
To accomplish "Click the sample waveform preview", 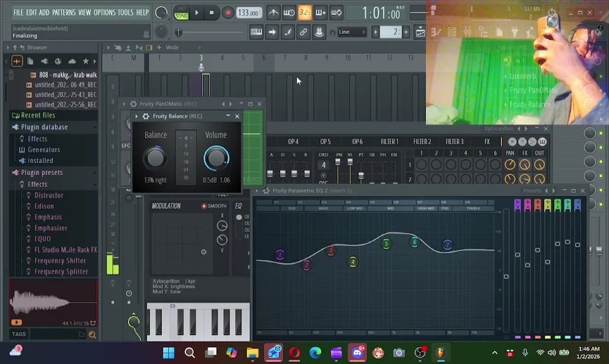I will point(54,302).
